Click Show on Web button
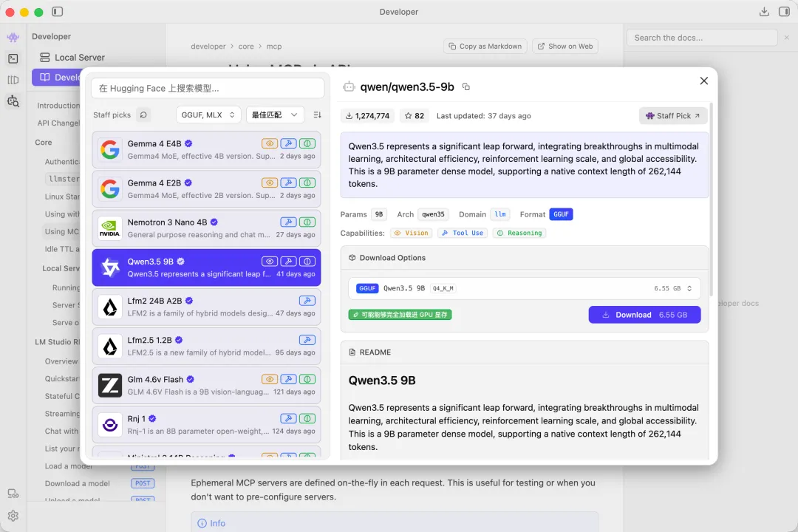Viewport: 798px width, 532px height. 565,47
